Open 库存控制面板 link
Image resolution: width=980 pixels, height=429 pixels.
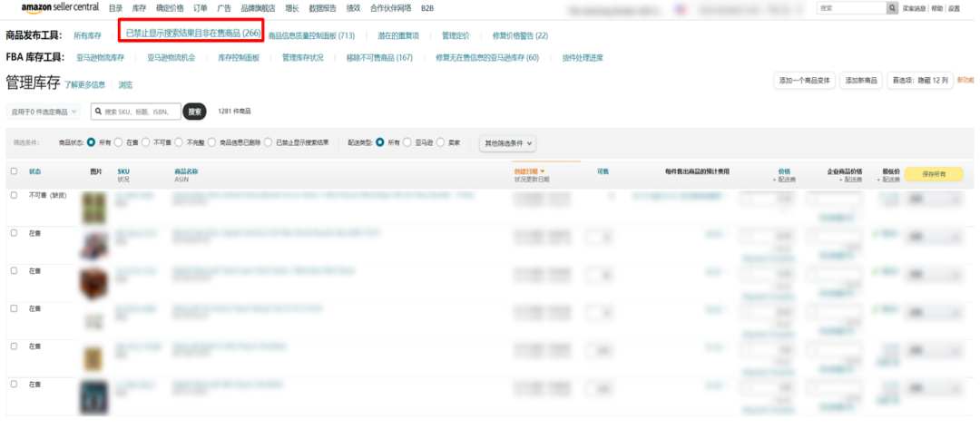point(239,58)
